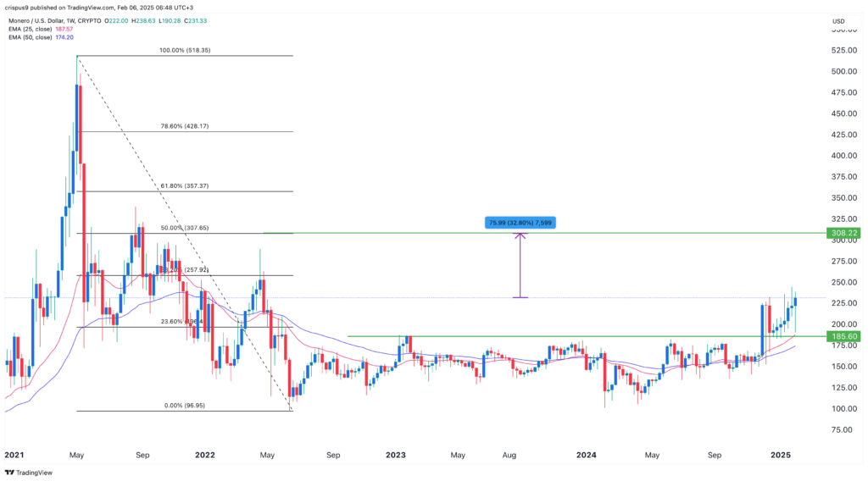The height and width of the screenshot is (481, 868).
Task: Click the 2025 label on the time axis
Action: click(781, 455)
